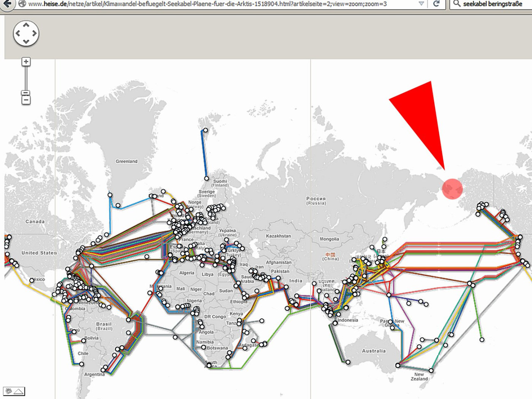This screenshot has height=399, width=532.
Task: Reload the page with the refresh icon
Action: [x=436, y=4]
